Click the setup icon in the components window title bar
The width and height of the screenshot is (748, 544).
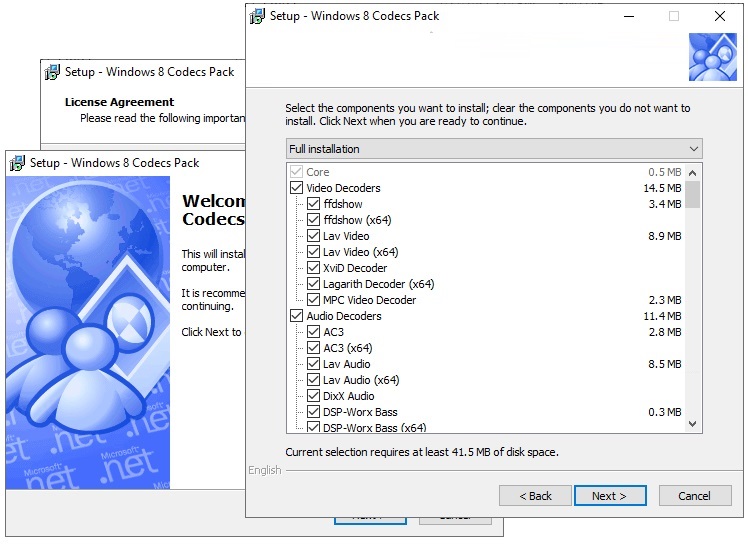click(x=257, y=16)
